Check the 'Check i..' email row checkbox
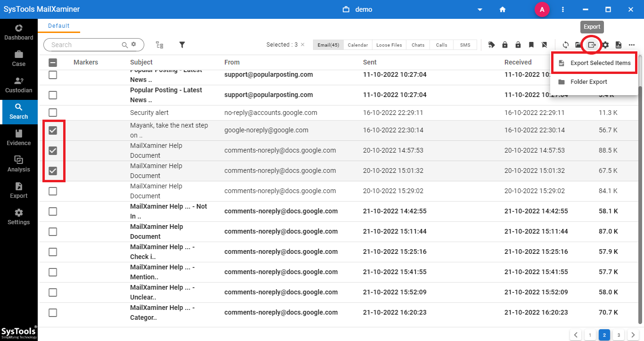 pos(53,252)
